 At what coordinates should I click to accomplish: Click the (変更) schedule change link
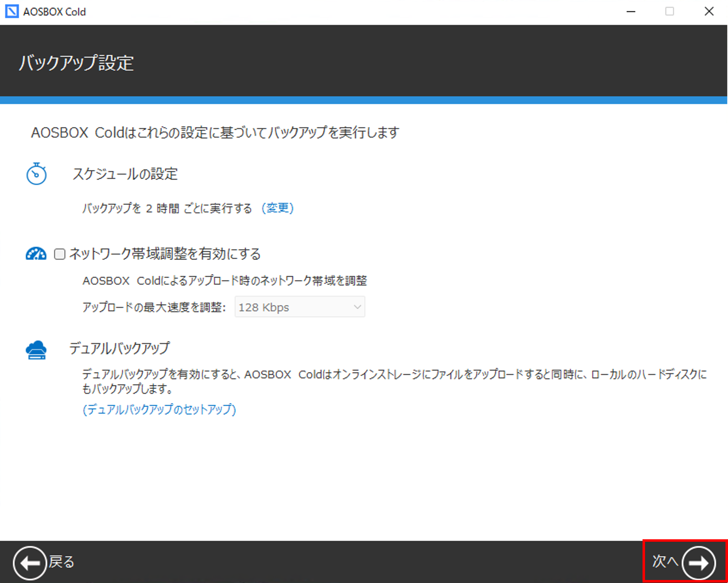(277, 208)
